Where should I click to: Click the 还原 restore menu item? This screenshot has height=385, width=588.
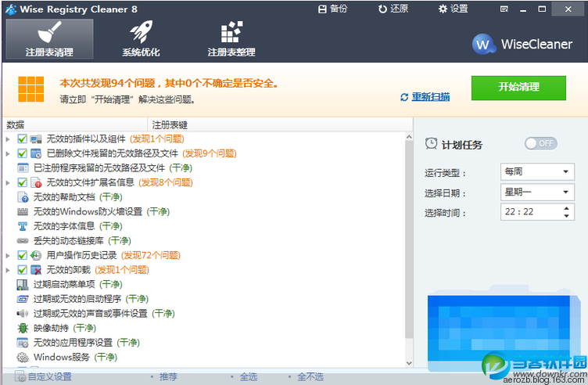click(x=393, y=9)
